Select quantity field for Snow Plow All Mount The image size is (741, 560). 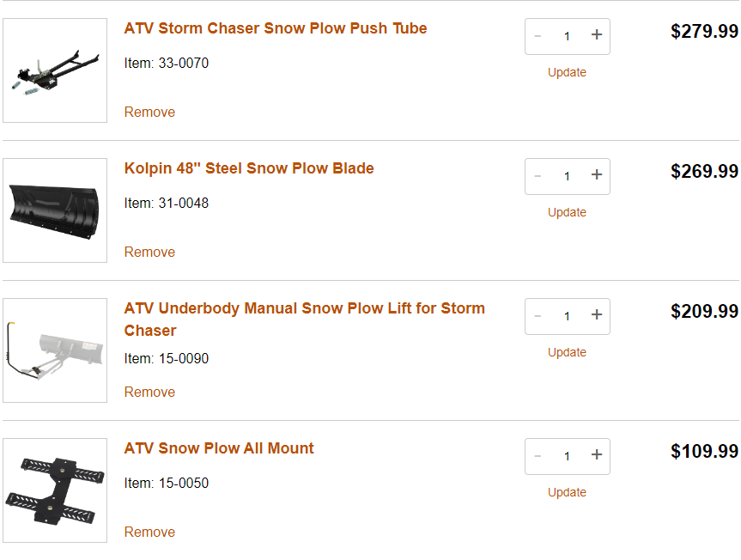pyautogui.click(x=567, y=456)
